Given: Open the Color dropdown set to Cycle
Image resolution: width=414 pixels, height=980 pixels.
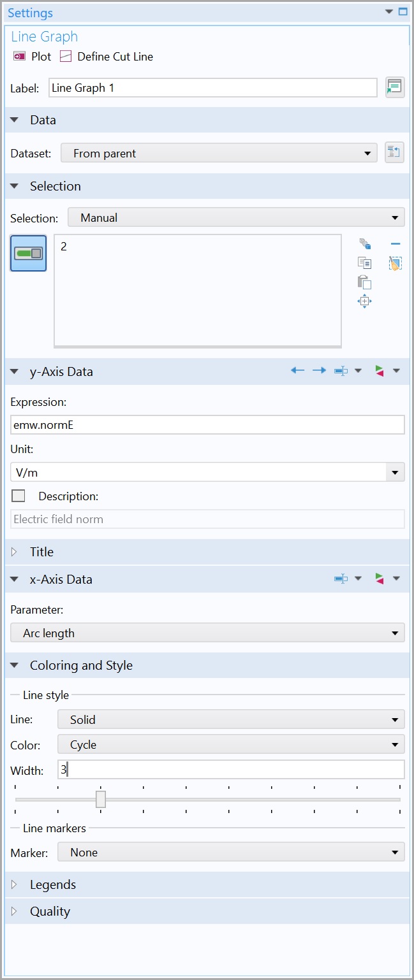Looking at the screenshot, I should tap(230, 744).
